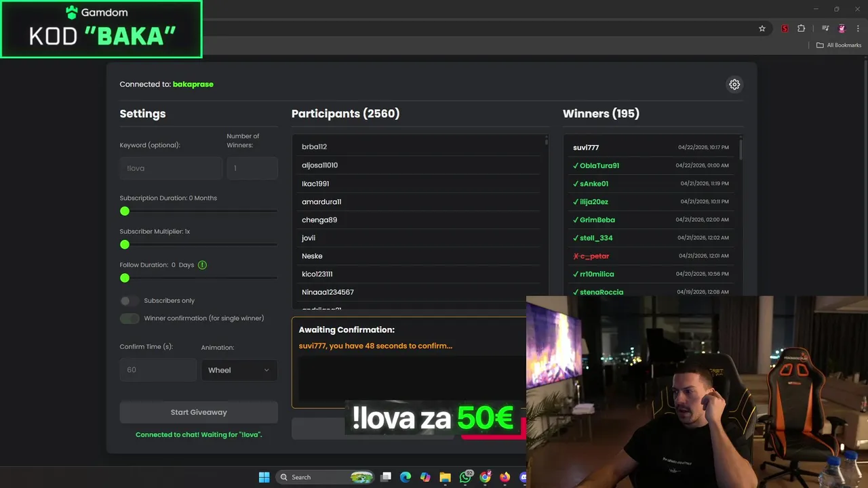This screenshot has height=488, width=868.
Task: Bookmark this page with the star icon
Action: (762, 28)
